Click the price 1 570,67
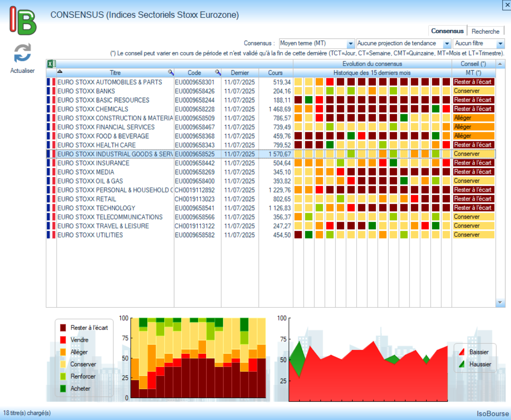511x420 pixels. click(x=280, y=154)
